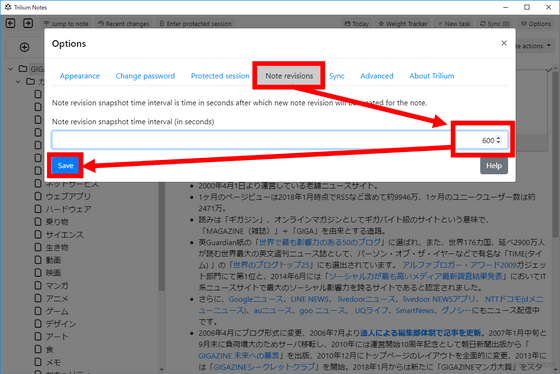Open the Googleニュース link
Screen dimensions: 560x374
(x=256, y=299)
